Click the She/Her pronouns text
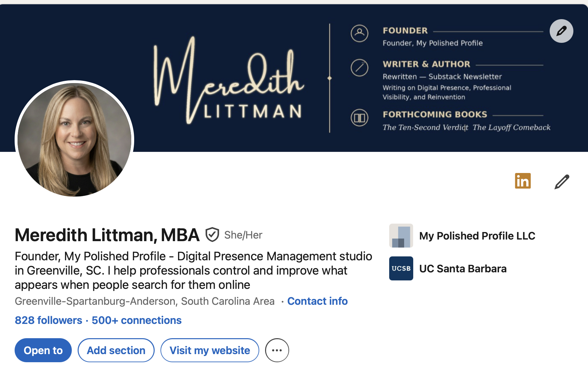Image resolution: width=588 pixels, height=370 pixels. (243, 235)
